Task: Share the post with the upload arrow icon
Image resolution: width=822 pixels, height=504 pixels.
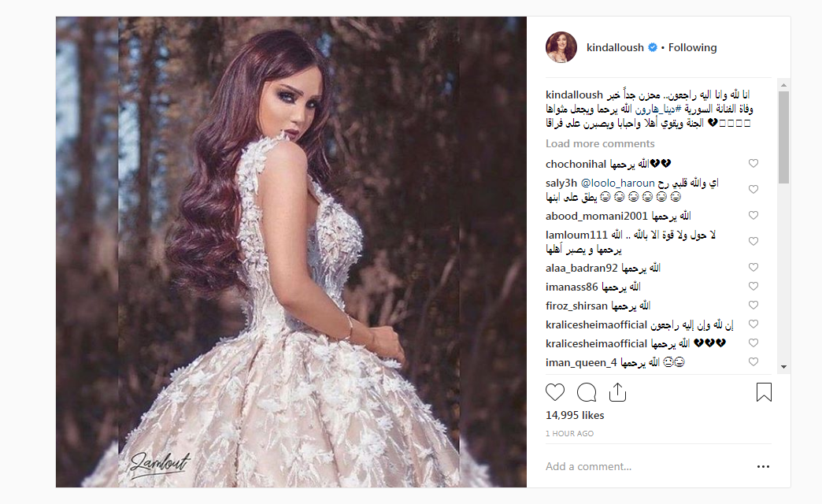Action: point(617,392)
